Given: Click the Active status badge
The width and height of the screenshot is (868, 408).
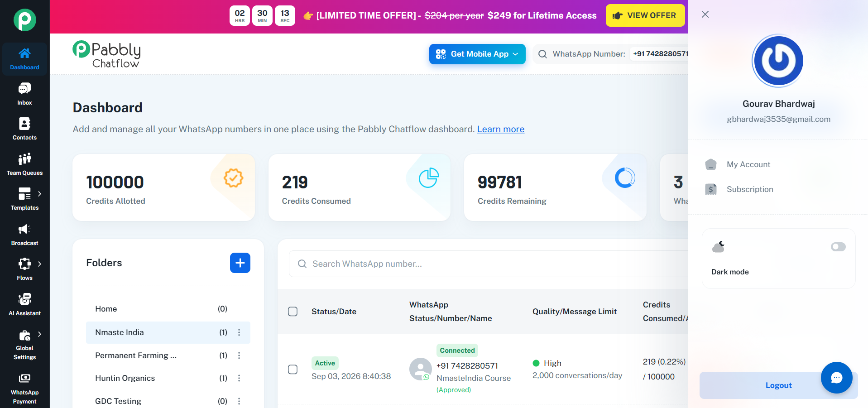Looking at the screenshot, I should click(x=325, y=363).
